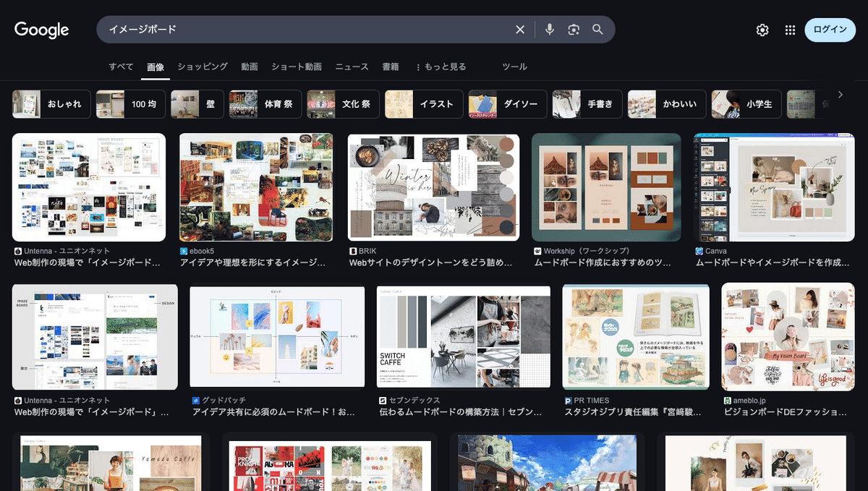Open the Google apps launcher grid

pyautogui.click(x=791, y=30)
